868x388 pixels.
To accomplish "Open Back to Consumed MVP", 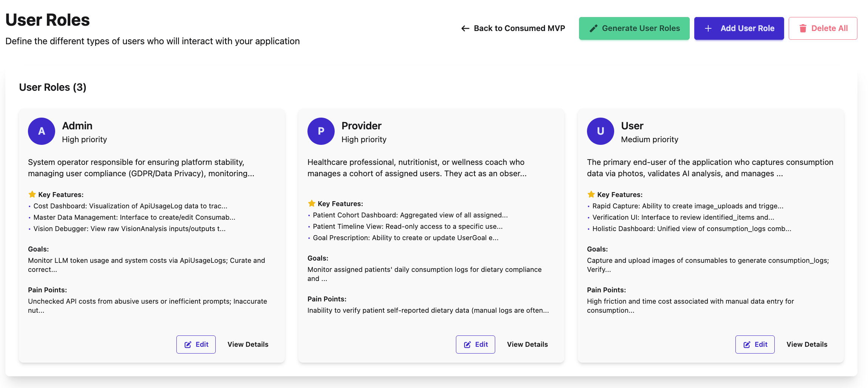I will [513, 28].
